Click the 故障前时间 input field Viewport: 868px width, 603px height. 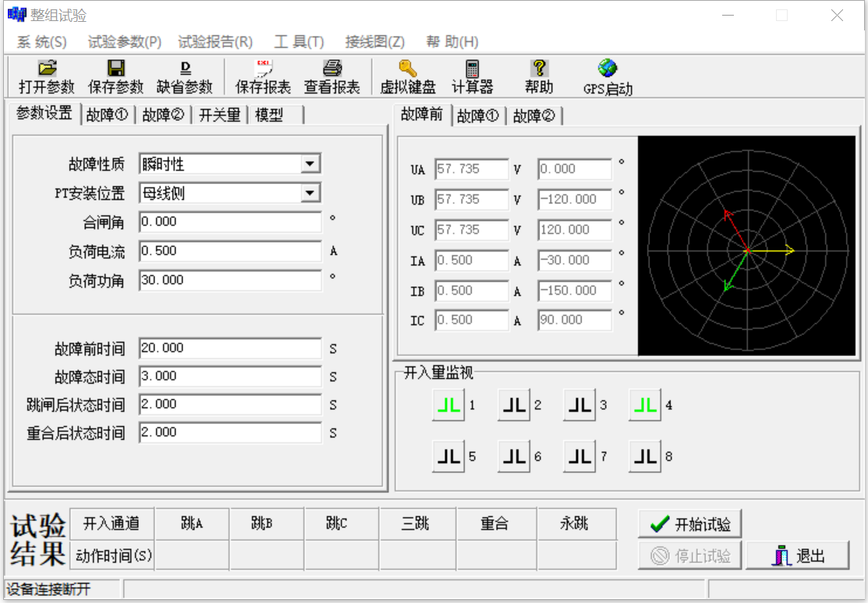pyautogui.click(x=230, y=348)
